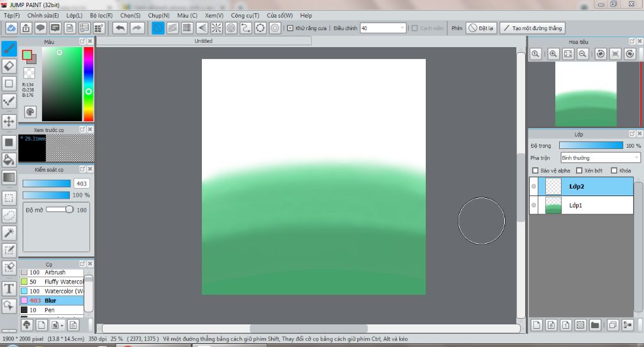Add a new layer folder
This screenshot has width=644, height=347.
pos(595,325)
